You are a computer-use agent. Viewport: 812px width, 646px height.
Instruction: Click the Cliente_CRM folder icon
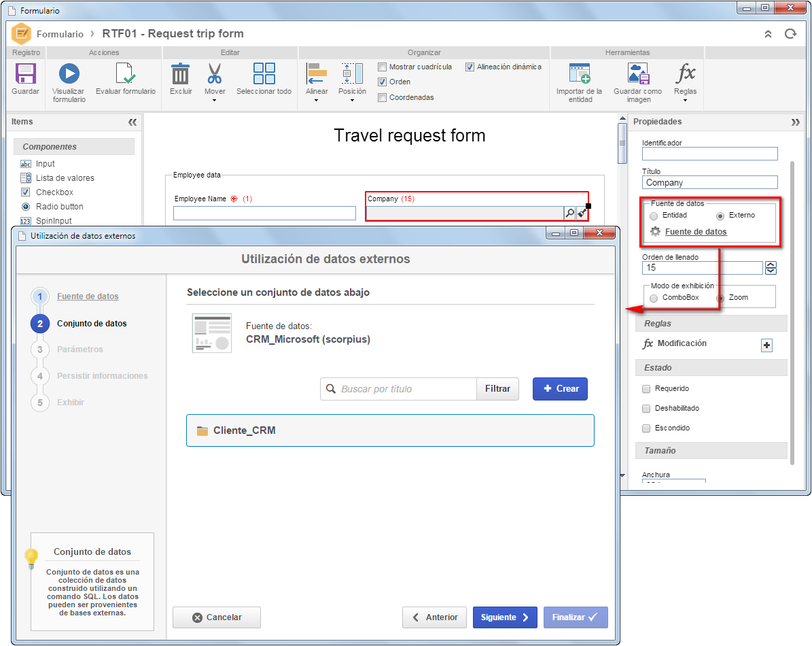tap(202, 431)
